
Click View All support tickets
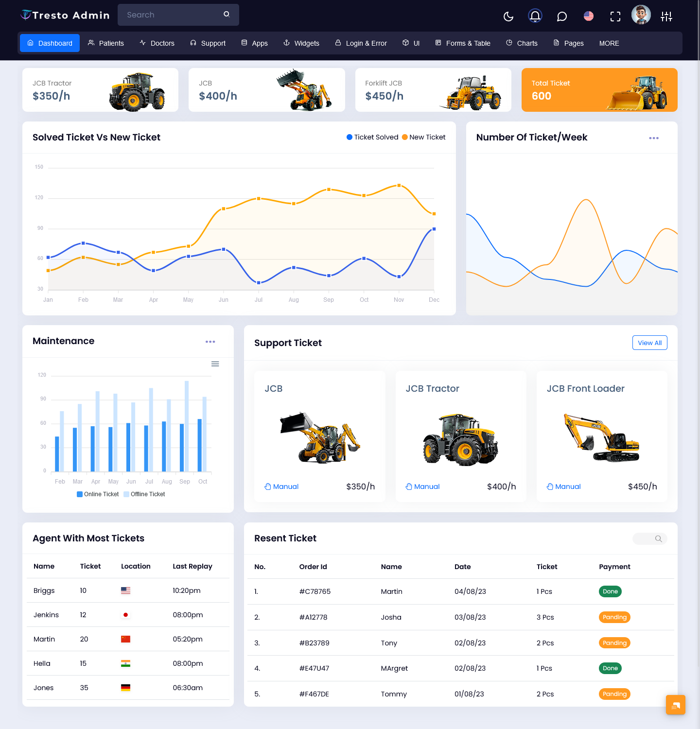point(649,343)
